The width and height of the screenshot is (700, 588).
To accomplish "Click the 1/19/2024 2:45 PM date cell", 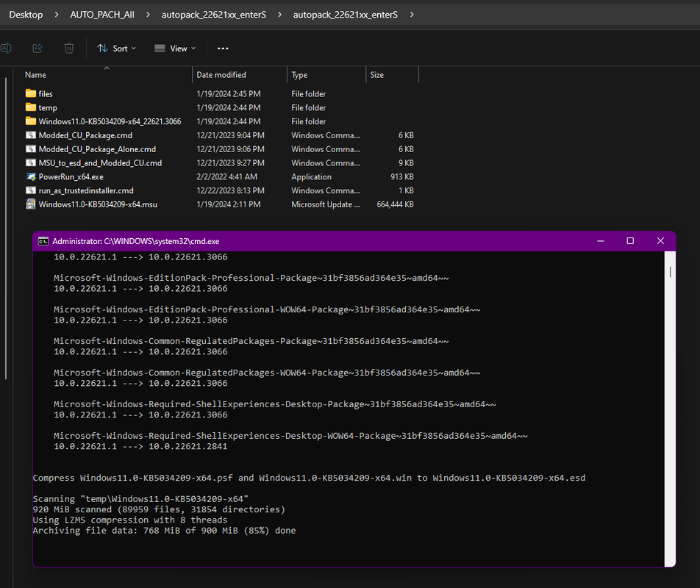I will tap(229, 93).
